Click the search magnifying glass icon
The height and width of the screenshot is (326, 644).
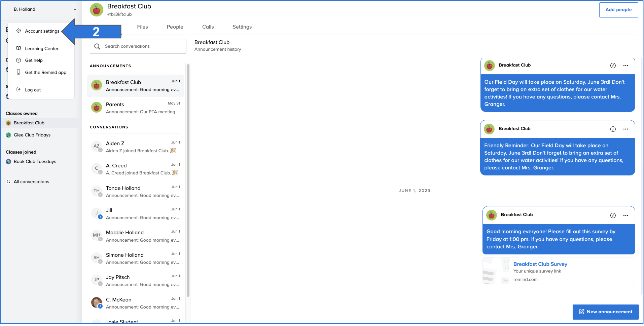[97, 46]
